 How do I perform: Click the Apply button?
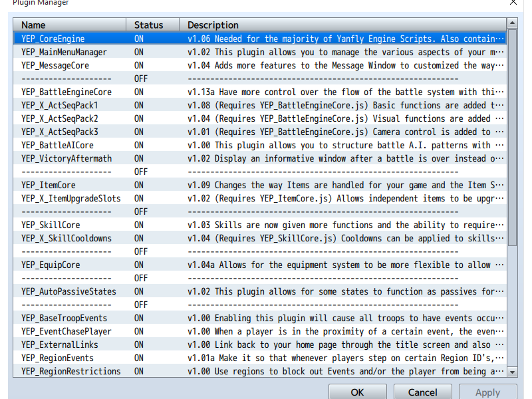click(487, 392)
